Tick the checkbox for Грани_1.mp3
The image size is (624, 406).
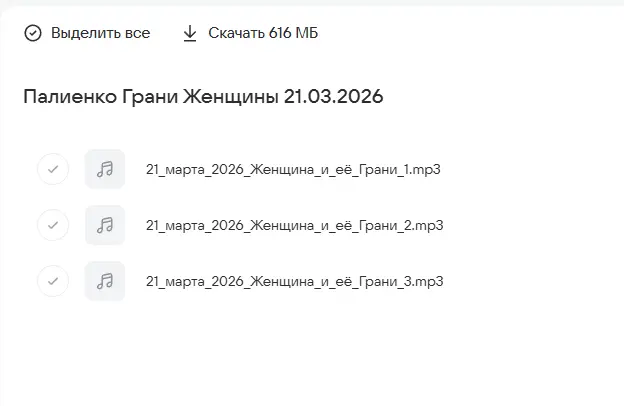[x=53, y=170]
